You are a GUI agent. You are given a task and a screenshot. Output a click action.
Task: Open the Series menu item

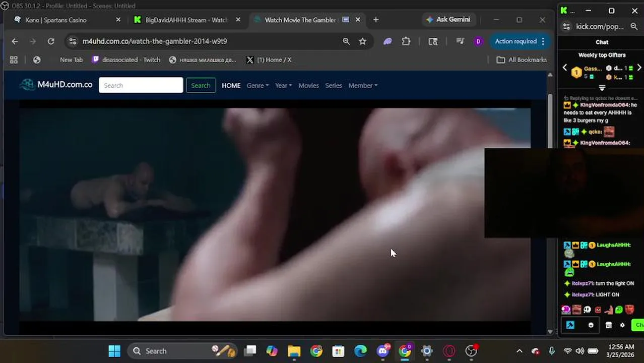(x=334, y=85)
